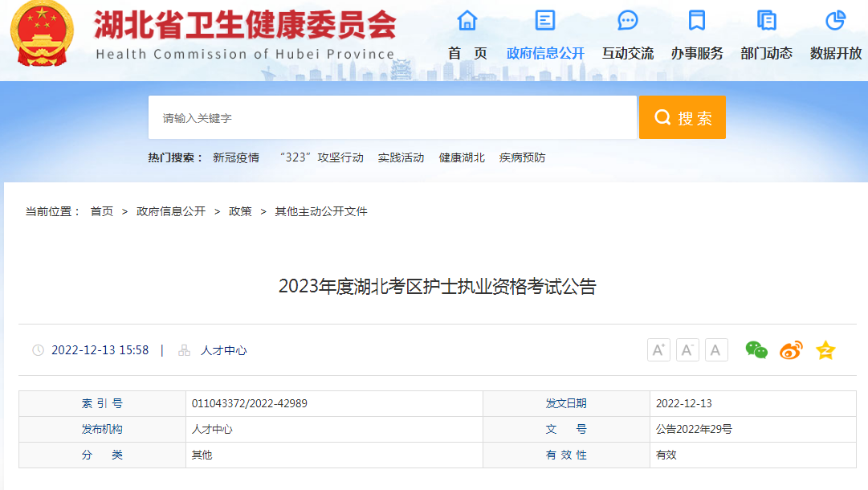
Task: Select hot search term 健康湖北
Action: coord(462,158)
